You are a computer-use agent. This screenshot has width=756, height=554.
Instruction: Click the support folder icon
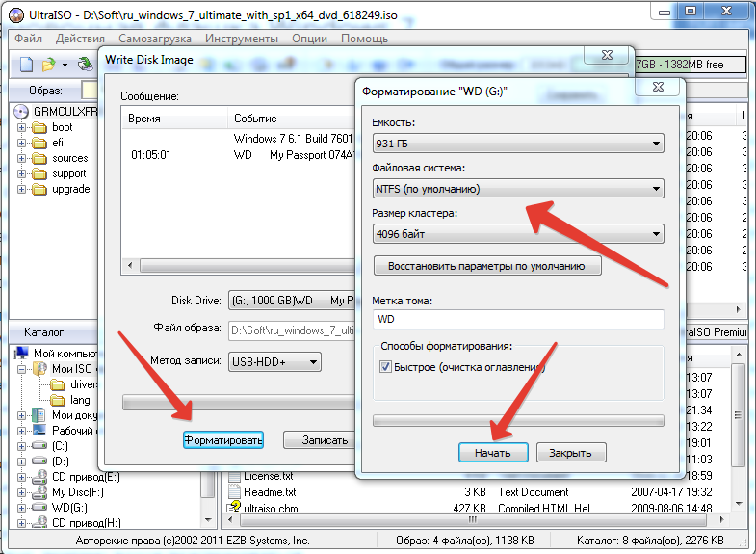point(39,174)
